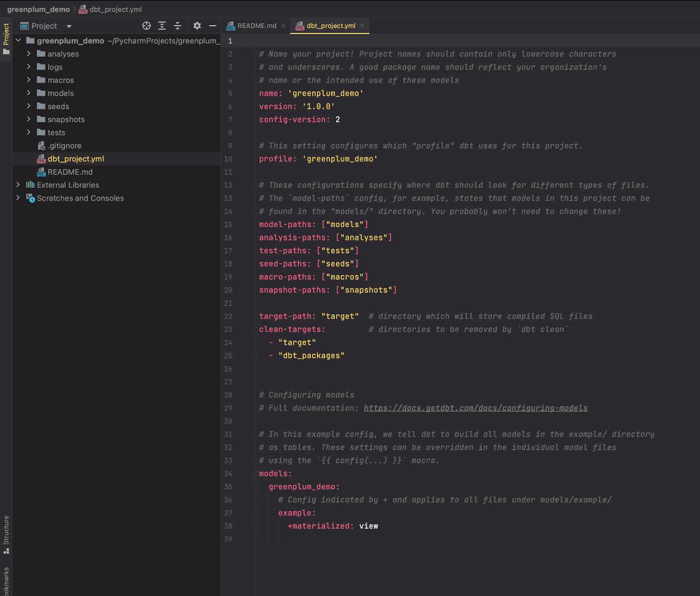Close the dbt_project.yml tab
The height and width of the screenshot is (596, 700).
point(362,26)
